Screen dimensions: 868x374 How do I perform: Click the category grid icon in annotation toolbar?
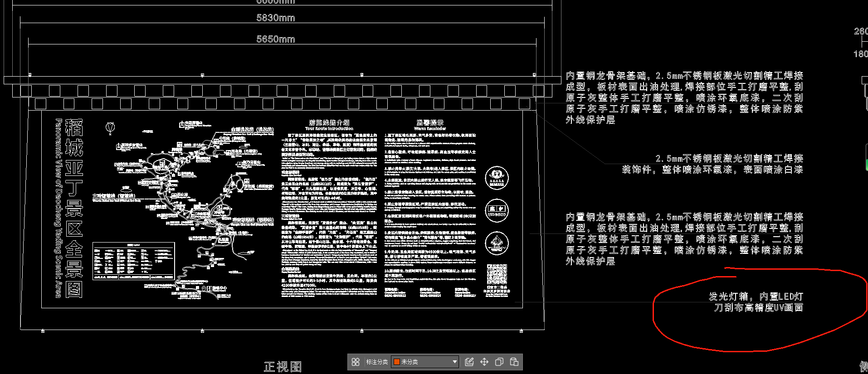[356, 362]
